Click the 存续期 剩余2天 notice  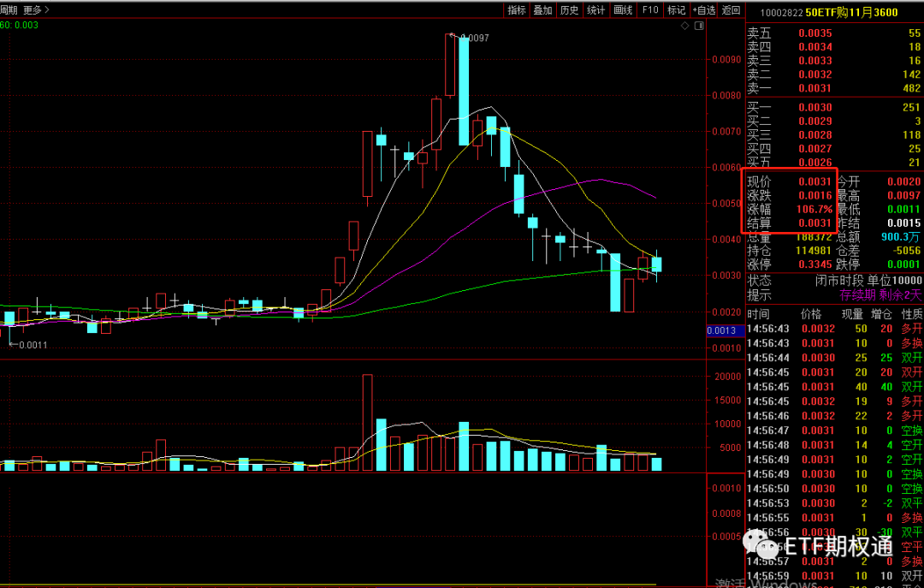[x=880, y=295]
